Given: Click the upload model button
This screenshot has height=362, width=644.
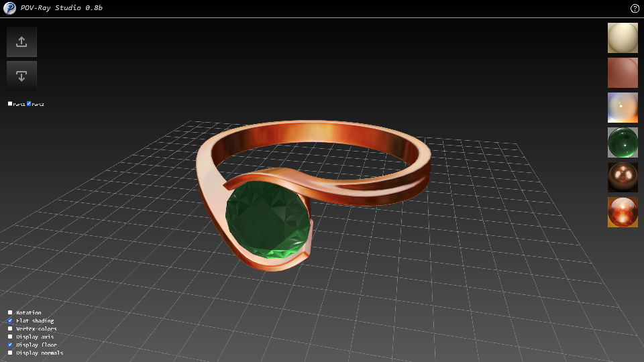Looking at the screenshot, I should click(x=21, y=42).
